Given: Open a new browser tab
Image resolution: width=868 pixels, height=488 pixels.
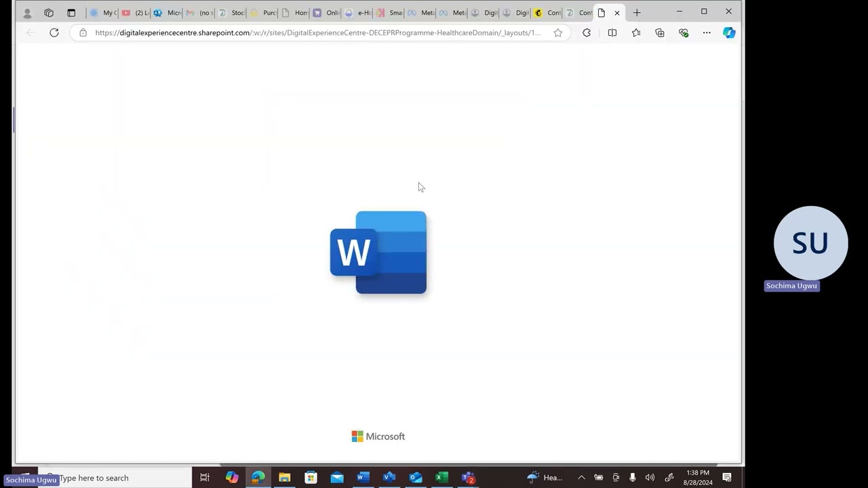Looking at the screenshot, I should pyautogui.click(x=637, y=13).
